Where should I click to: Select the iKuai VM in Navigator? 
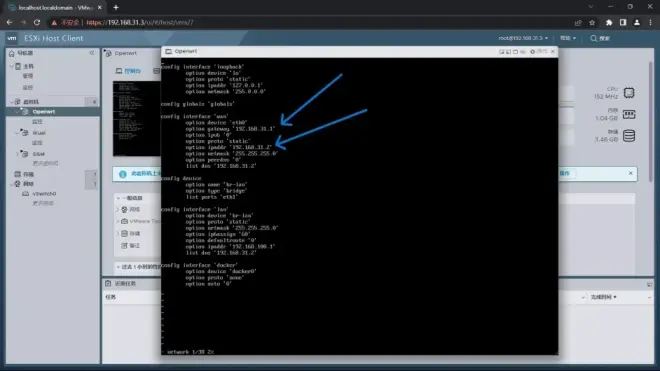(39, 133)
